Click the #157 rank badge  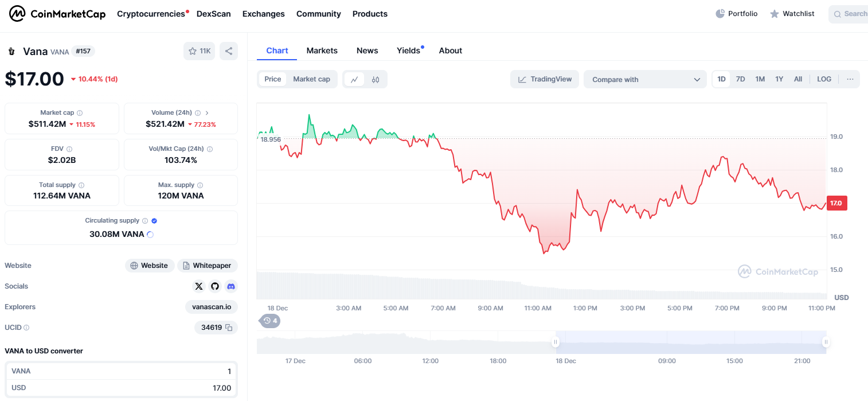coord(83,51)
